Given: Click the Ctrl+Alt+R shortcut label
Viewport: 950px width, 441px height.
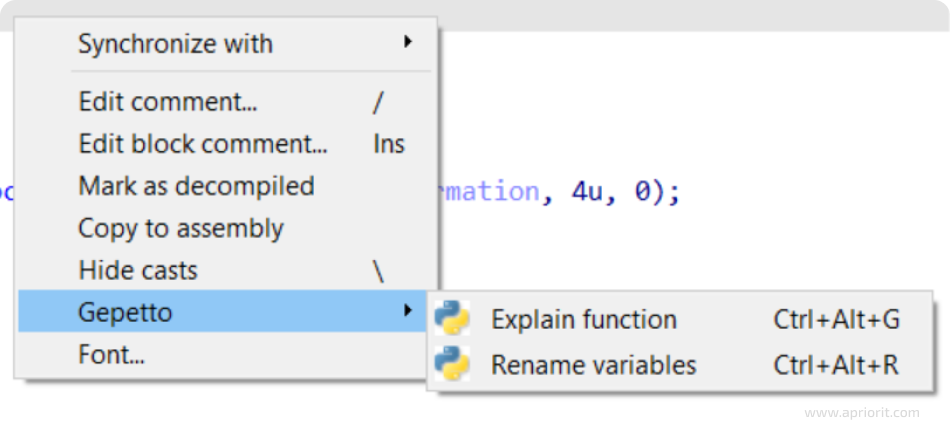Looking at the screenshot, I should (836, 365).
